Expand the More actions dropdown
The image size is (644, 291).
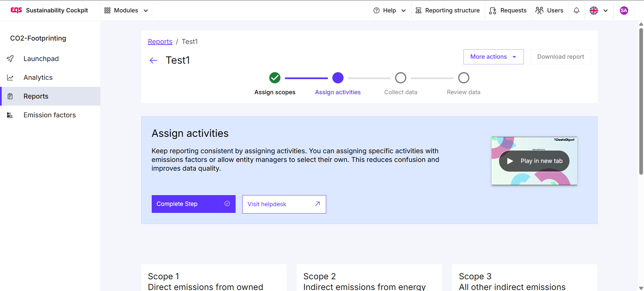coord(493,57)
